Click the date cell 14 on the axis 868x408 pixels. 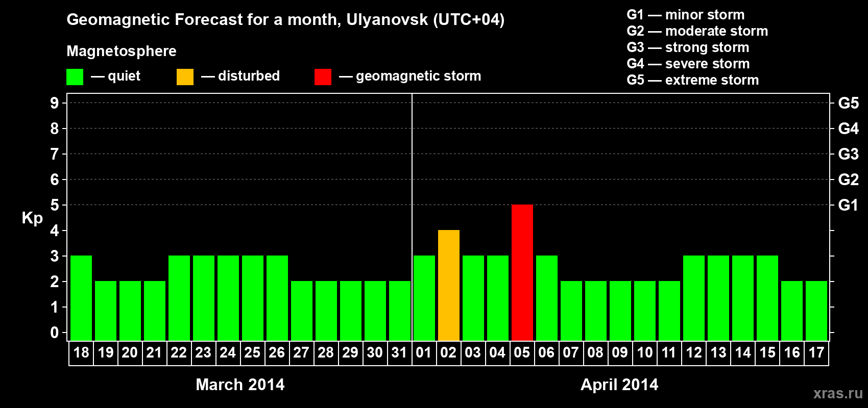tap(742, 353)
